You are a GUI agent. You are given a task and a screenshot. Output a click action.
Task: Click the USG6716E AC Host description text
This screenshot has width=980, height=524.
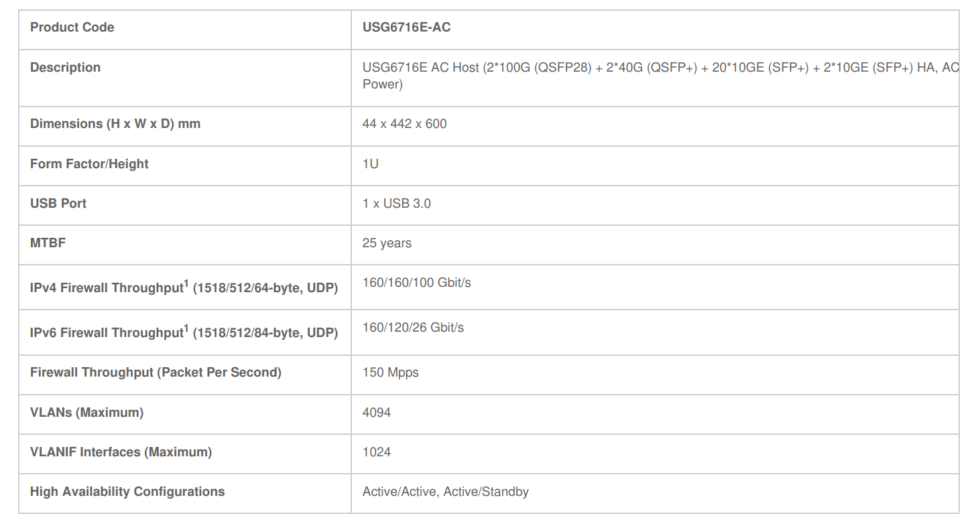pyautogui.click(x=660, y=68)
